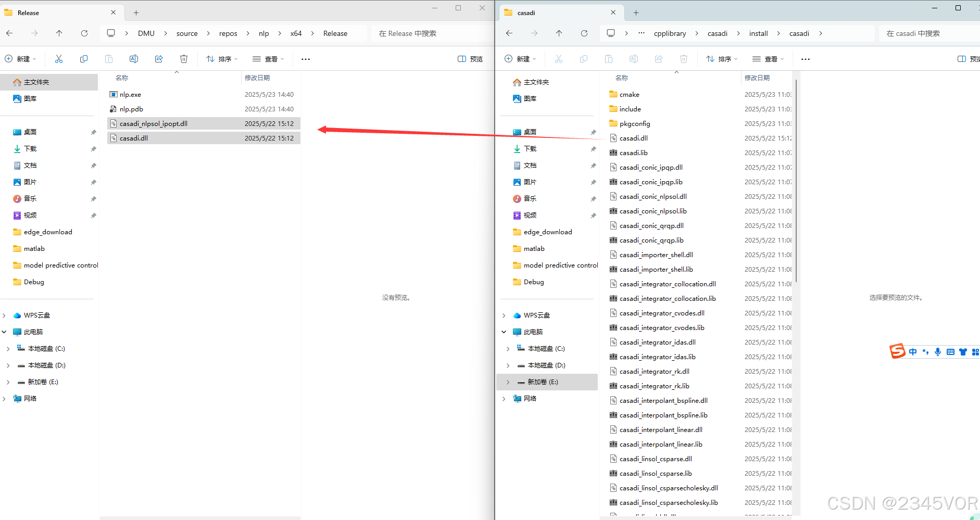
Task: Click the Refresh icon in the right window
Action: (x=584, y=33)
